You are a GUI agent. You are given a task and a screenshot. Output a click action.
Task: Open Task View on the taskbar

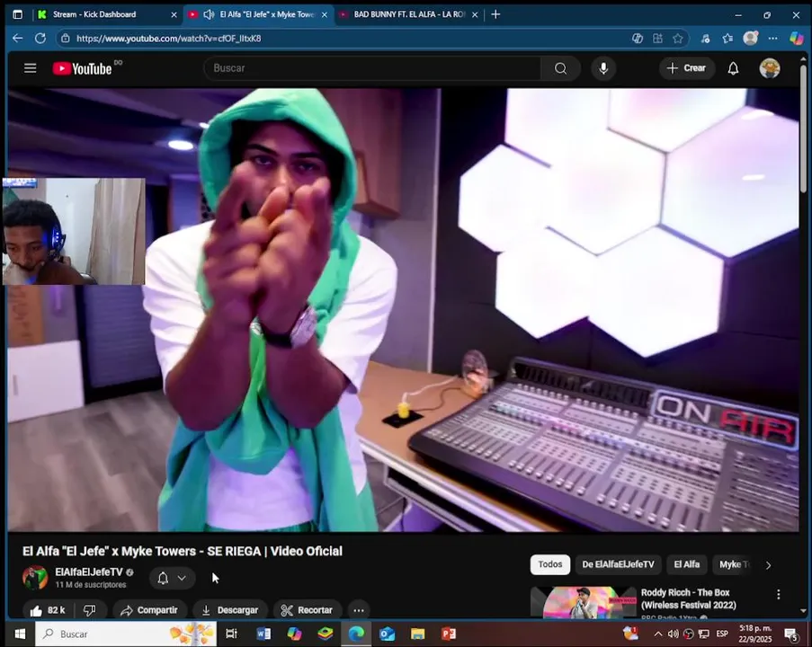231,634
